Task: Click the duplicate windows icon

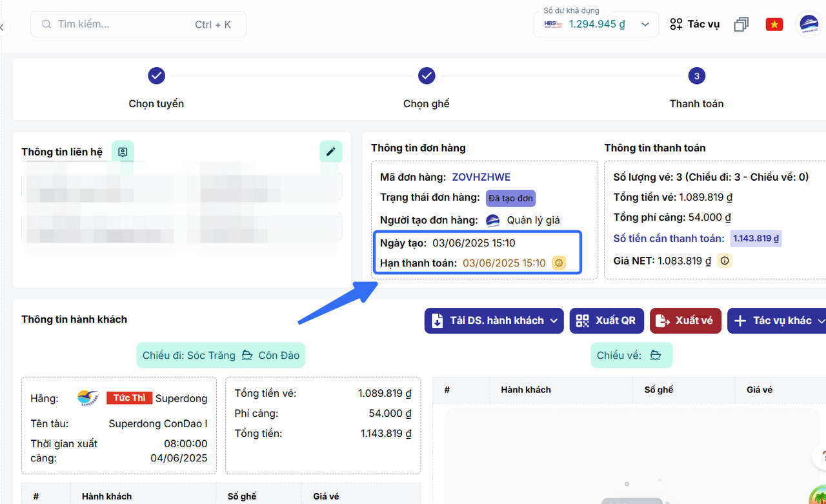Action: (741, 25)
